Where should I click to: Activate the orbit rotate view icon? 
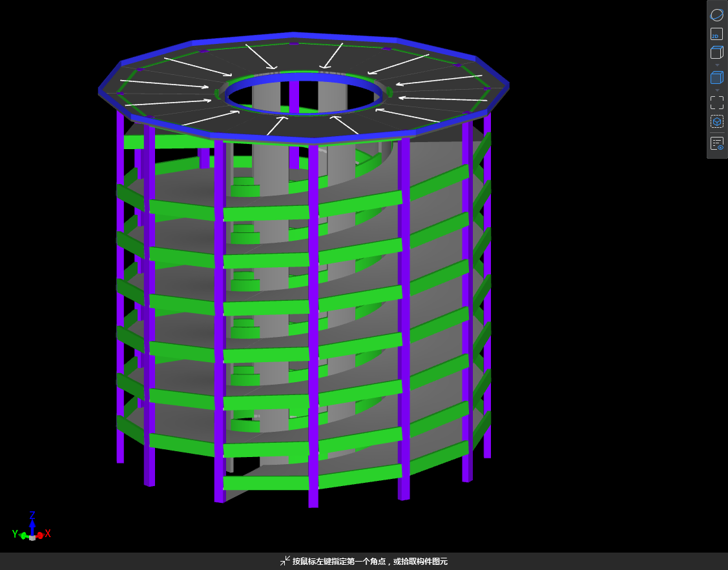coord(716,15)
